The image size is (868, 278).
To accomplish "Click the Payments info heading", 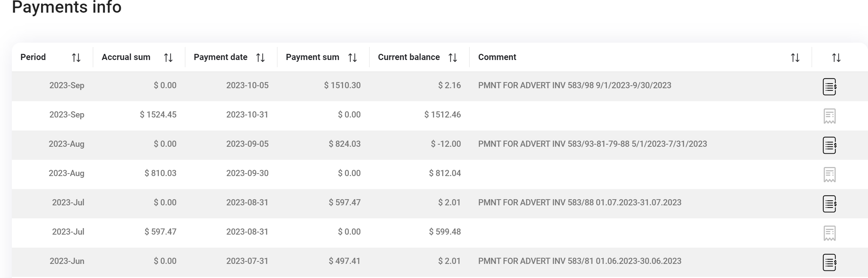I will click(x=67, y=7).
